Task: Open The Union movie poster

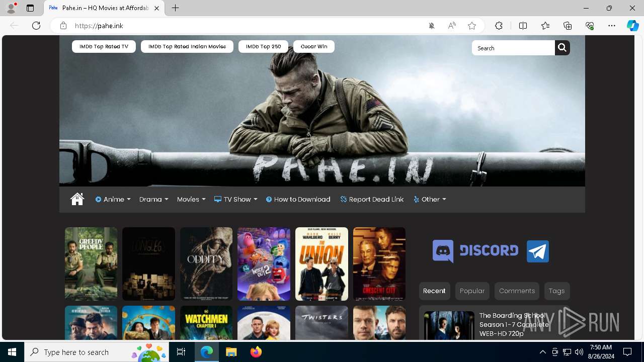Action: [x=321, y=264]
